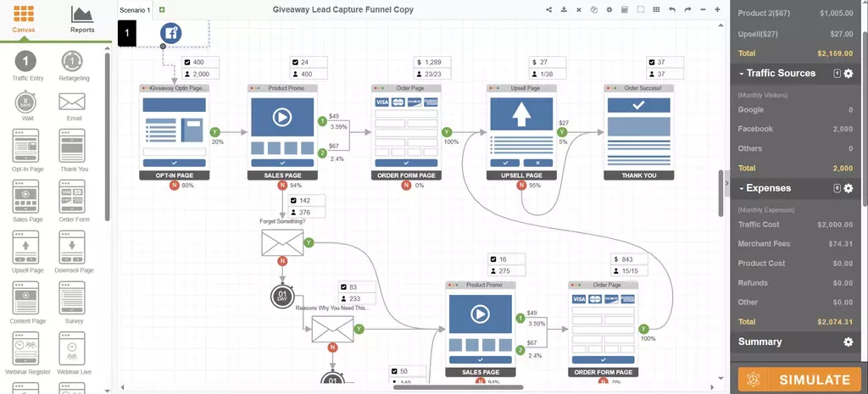Click red N connector under Upsell Page
The width and height of the screenshot is (868, 394).
pyautogui.click(x=521, y=186)
